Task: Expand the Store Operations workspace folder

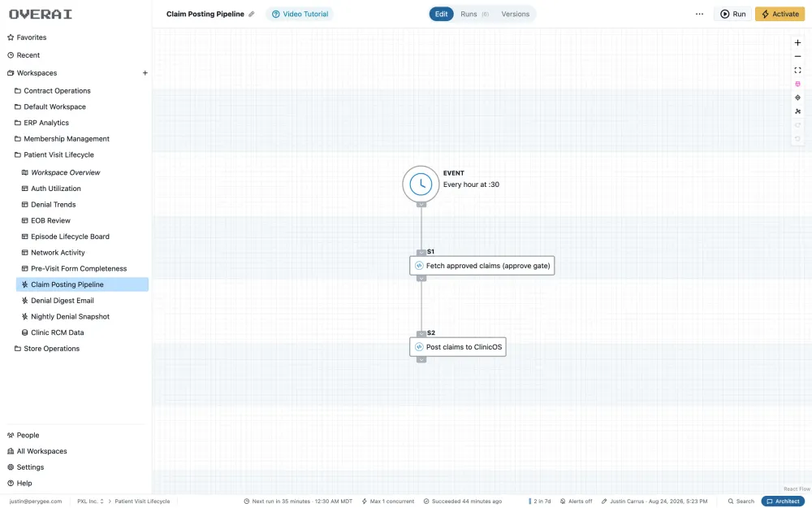Action: pos(46,349)
